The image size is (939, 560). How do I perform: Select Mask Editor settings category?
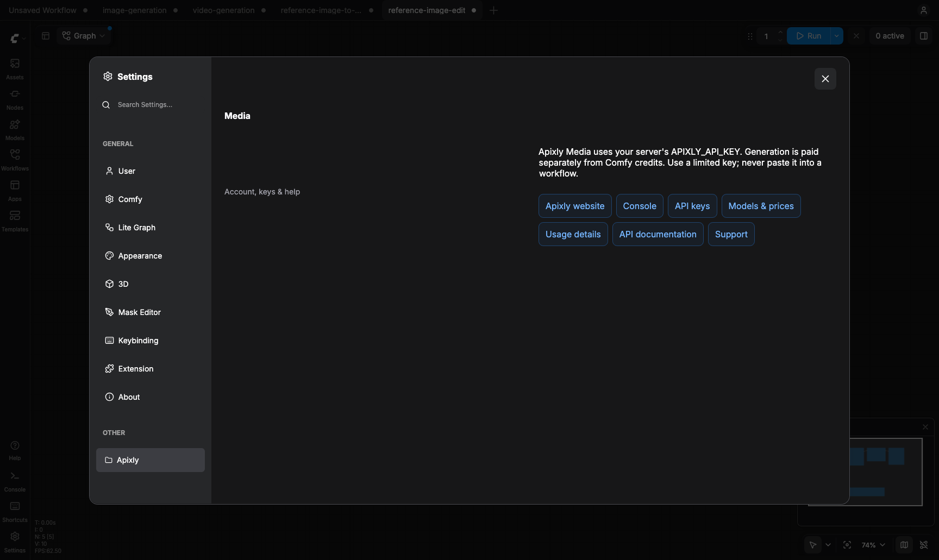151,312
